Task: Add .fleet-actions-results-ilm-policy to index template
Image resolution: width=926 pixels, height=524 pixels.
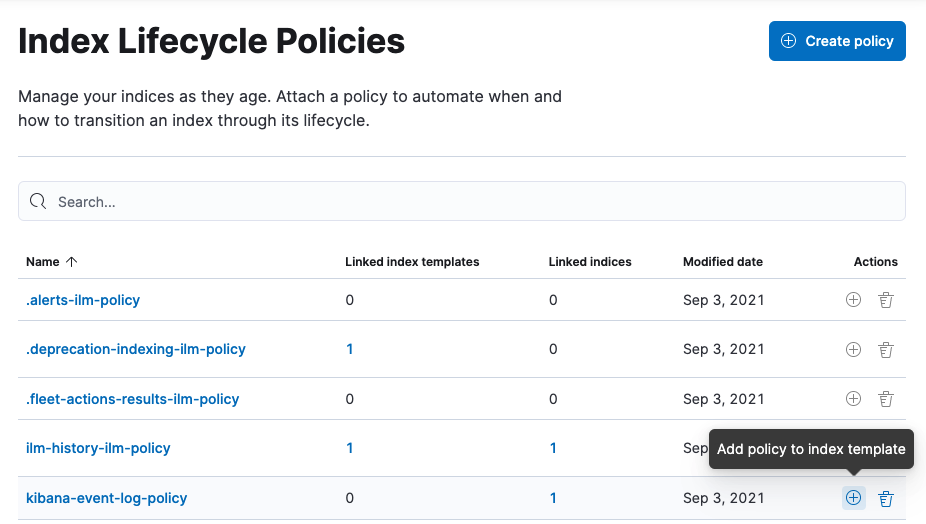Action: click(853, 399)
